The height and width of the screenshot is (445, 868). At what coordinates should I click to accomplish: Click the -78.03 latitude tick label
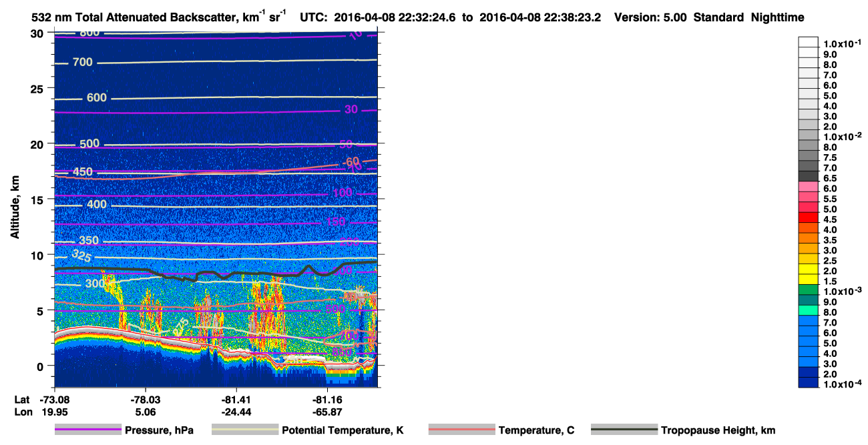coord(145,399)
